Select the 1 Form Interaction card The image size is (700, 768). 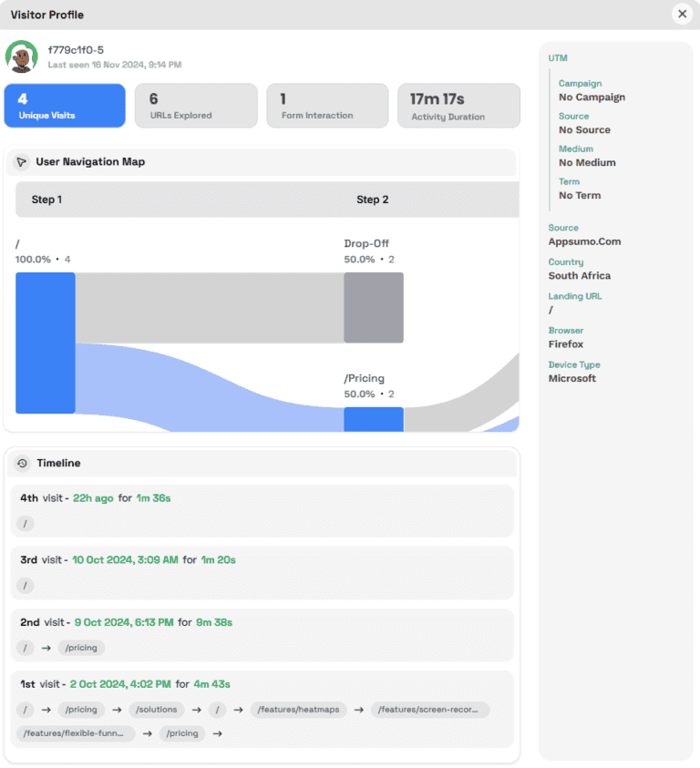[327, 106]
